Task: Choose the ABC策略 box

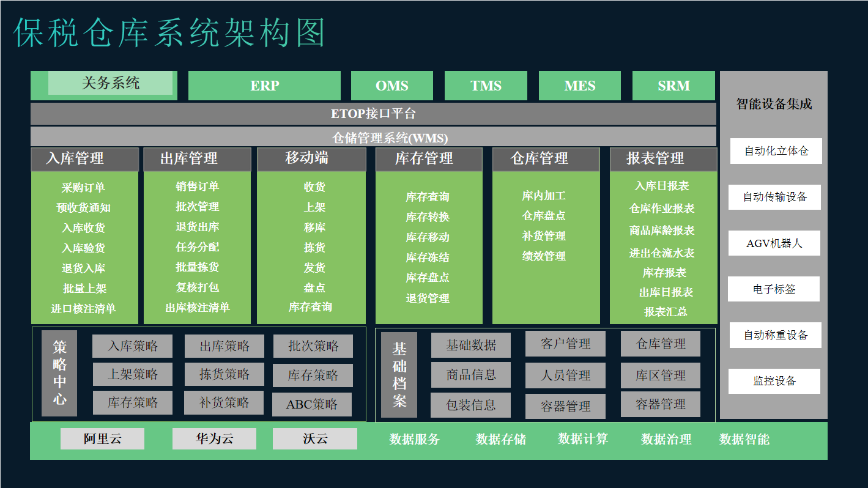Action: point(312,405)
